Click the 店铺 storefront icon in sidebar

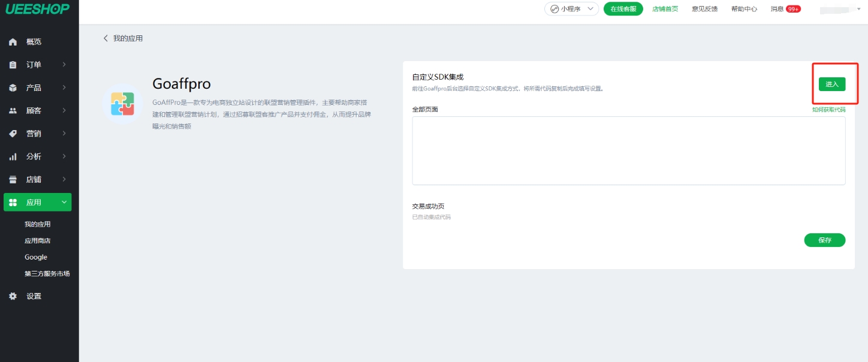(x=13, y=180)
